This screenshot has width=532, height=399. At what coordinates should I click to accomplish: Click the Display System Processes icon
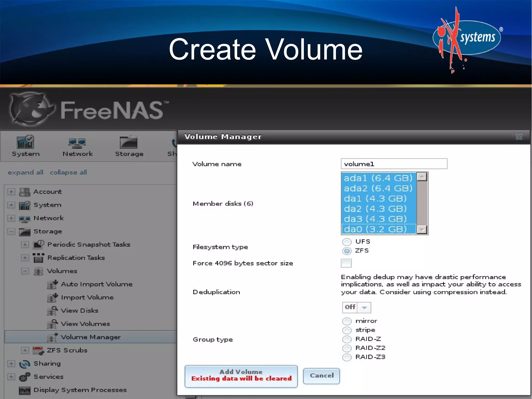25,390
